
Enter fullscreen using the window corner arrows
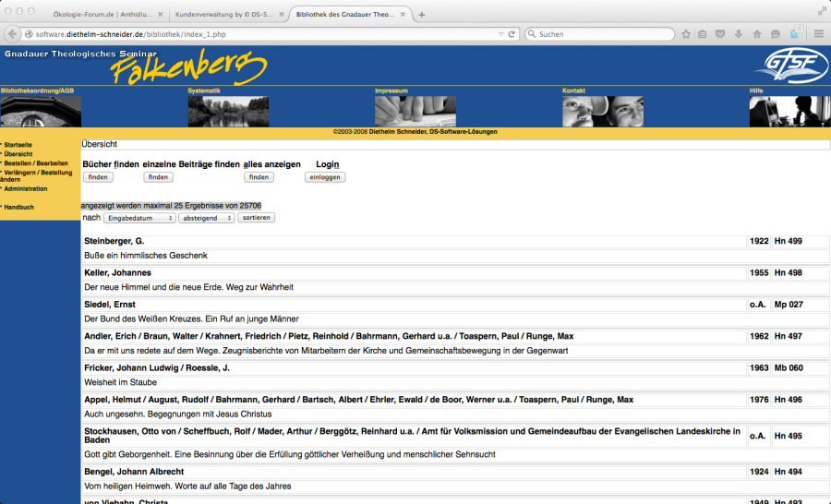click(x=822, y=10)
